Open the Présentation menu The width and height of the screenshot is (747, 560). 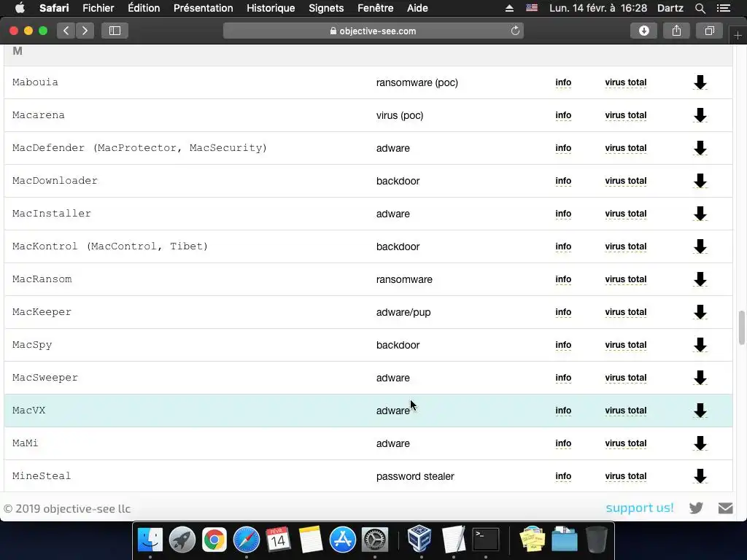[x=203, y=8]
